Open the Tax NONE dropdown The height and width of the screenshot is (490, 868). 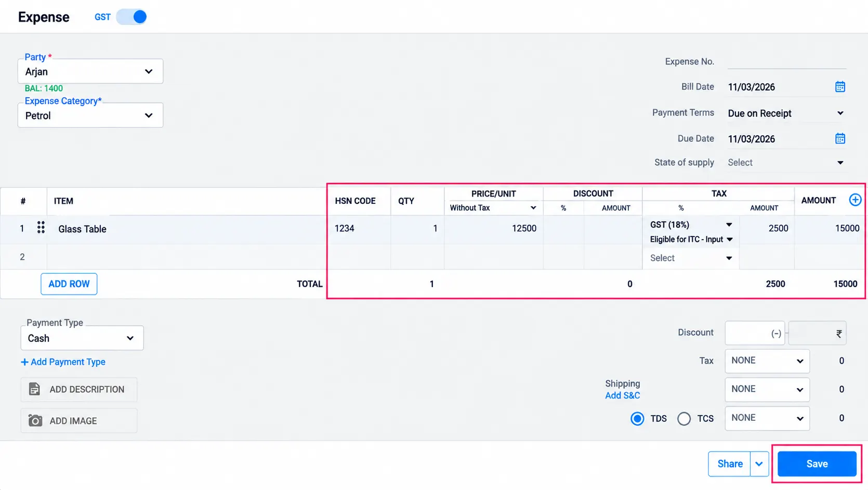(767, 361)
